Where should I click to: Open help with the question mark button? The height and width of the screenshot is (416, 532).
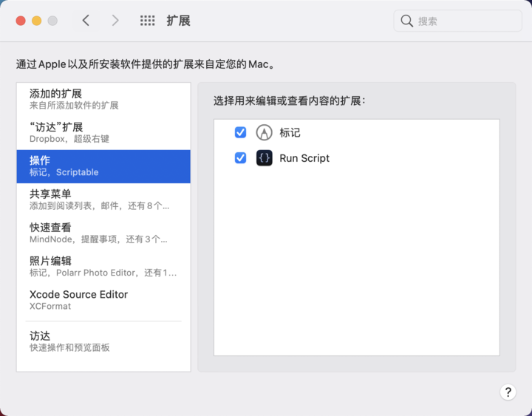click(x=508, y=392)
